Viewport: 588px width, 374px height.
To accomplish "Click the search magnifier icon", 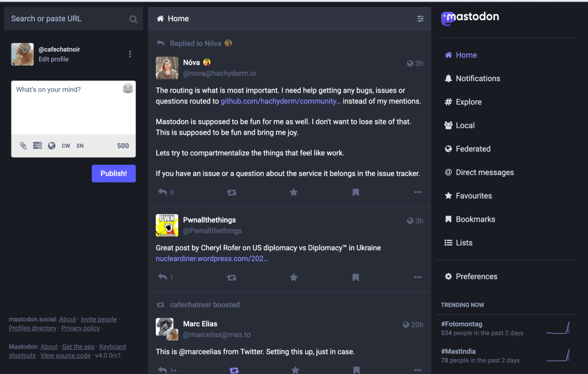I will 133,19.
